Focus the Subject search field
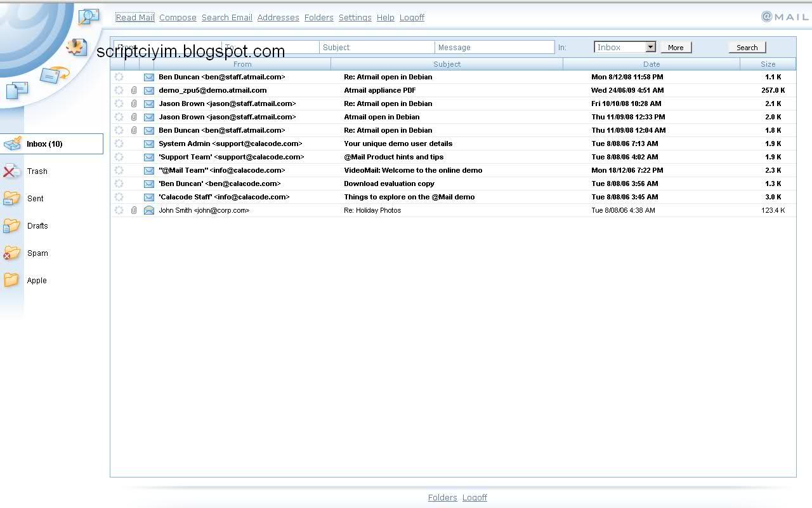 point(377,48)
